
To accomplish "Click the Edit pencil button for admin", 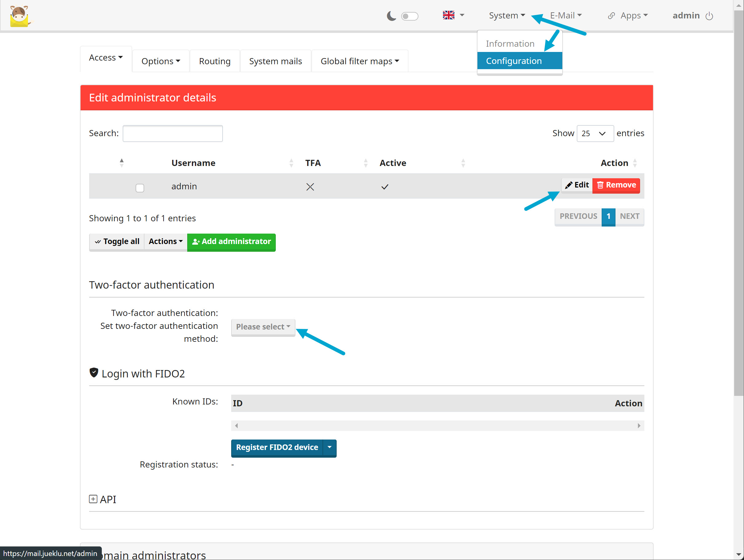I will (x=577, y=185).
